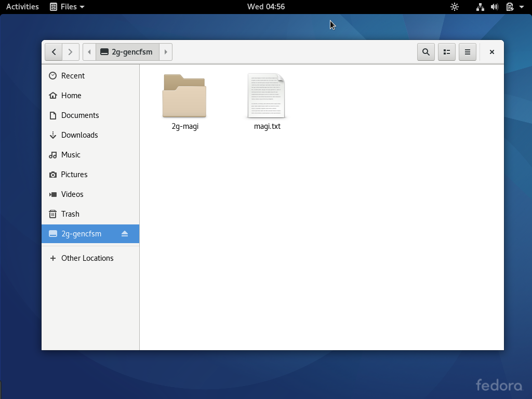Open Other Locations in the sidebar
Screen dimensions: 532x399
pos(90,258)
